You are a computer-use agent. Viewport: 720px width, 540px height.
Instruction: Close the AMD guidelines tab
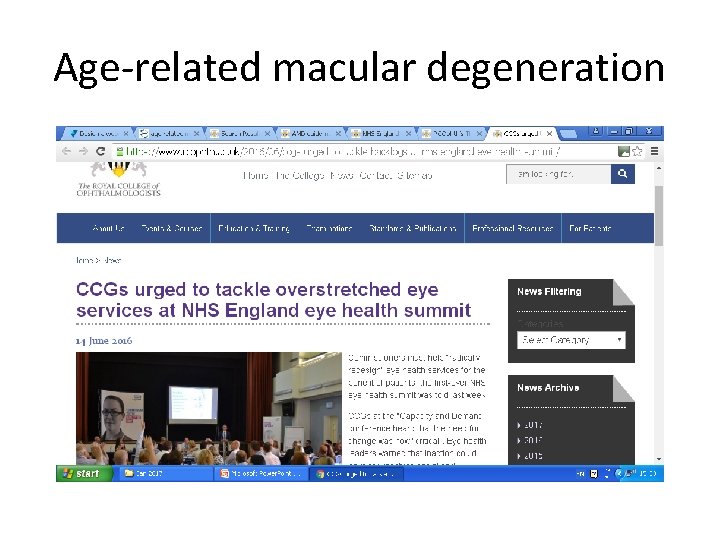[338, 134]
